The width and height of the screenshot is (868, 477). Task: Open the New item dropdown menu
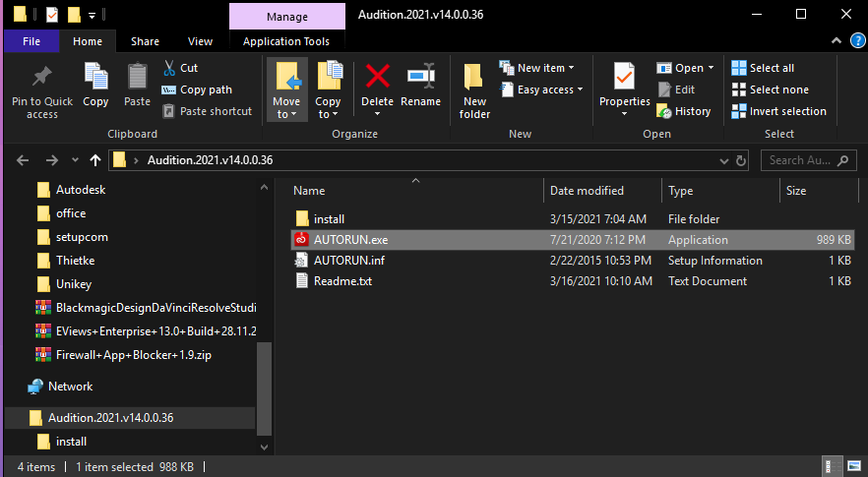537,68
